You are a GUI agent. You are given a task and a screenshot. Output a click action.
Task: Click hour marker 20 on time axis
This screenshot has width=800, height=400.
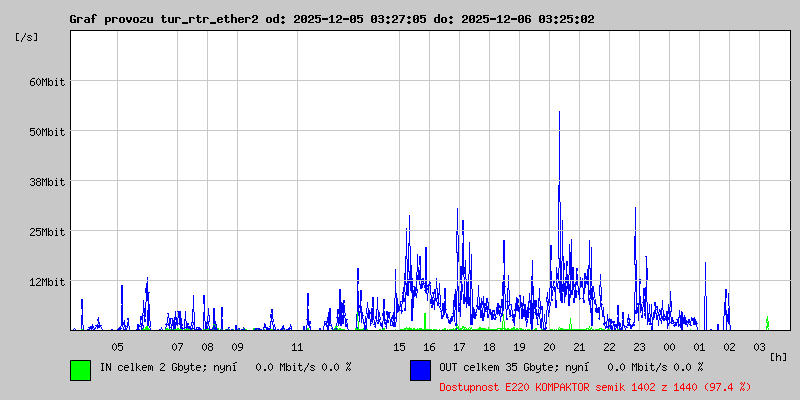point(549,347)
